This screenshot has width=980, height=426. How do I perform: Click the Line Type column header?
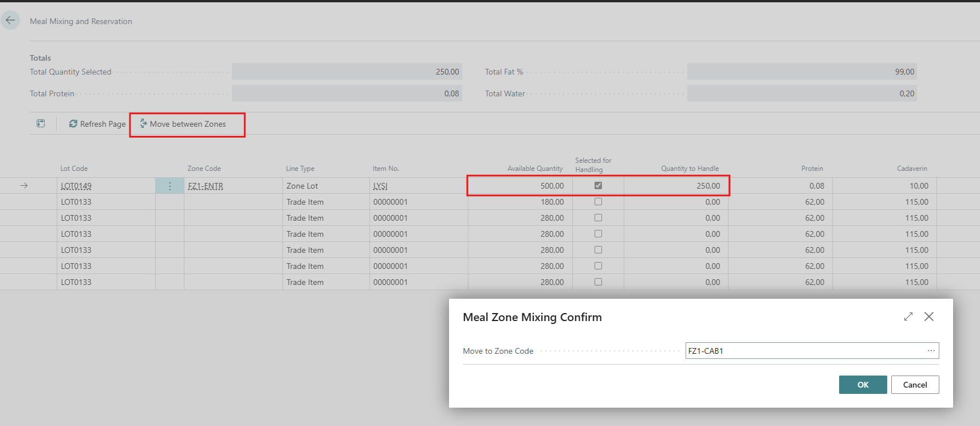300,169
